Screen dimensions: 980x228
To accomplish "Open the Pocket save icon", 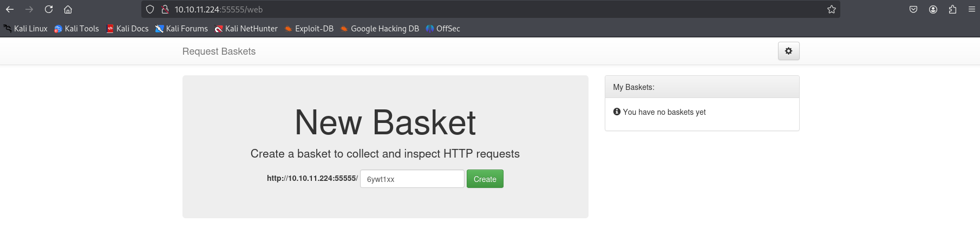I will pos(913,9).
